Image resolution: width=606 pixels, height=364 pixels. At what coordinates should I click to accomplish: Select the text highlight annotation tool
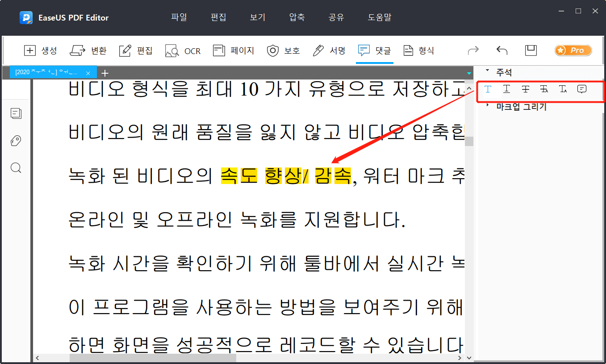488,89
